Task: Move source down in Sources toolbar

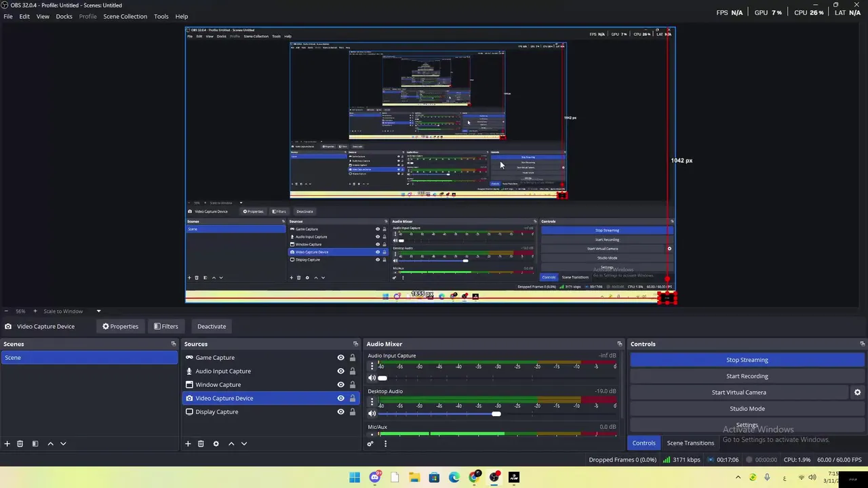Action: [x=244, y=443]
